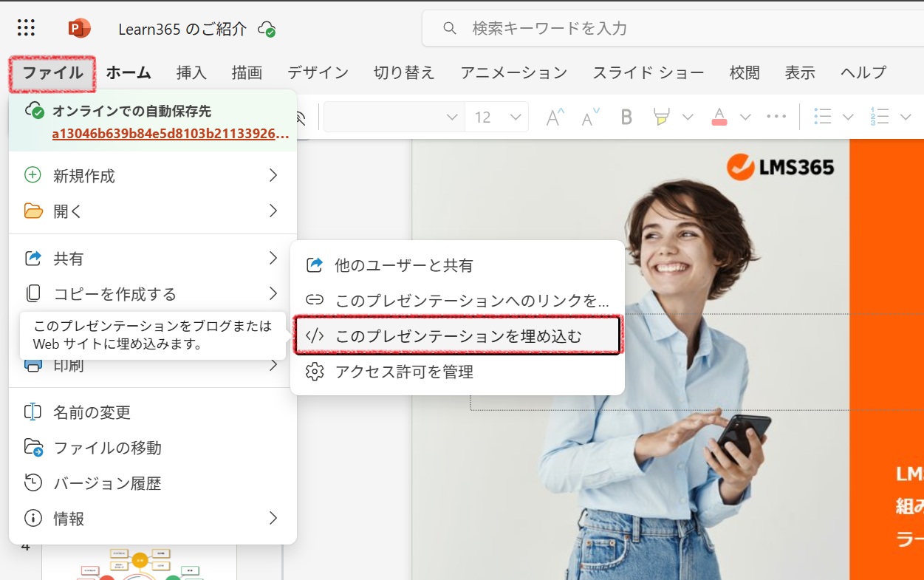Select バージョン履歴 menu item
924x580 pixels.
[153, 483]
